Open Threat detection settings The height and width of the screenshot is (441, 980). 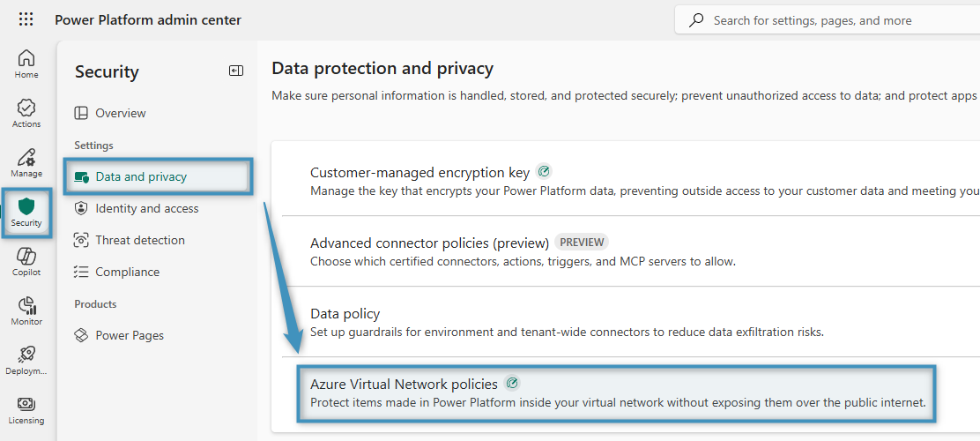click(x=140, y=240)
